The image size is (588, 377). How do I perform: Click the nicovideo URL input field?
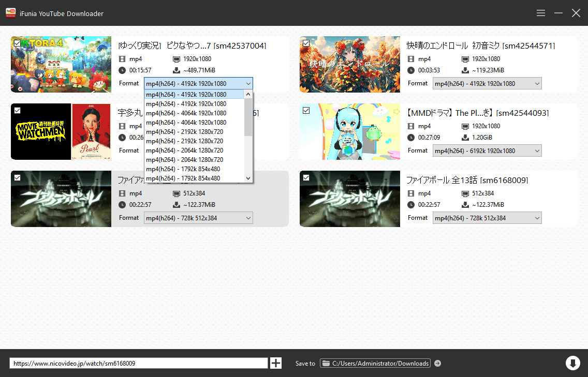pyautogui.click(x=138, y=364)
